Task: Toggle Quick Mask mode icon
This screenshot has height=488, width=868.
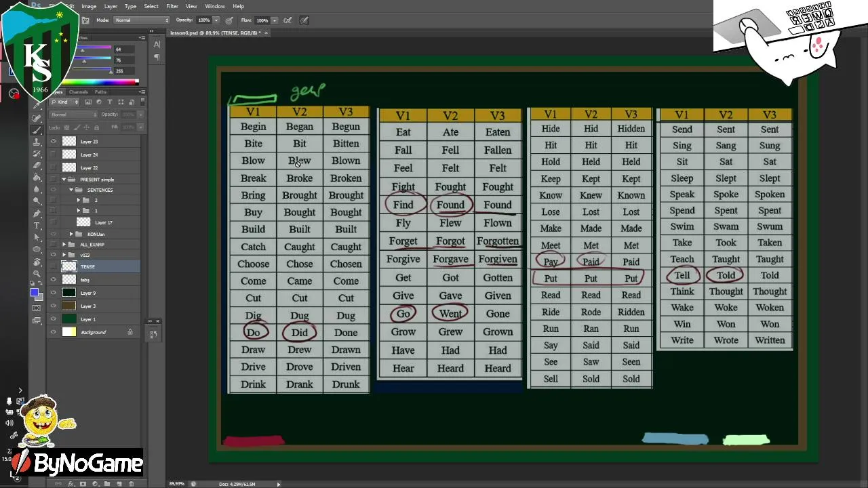Action: [37, 308]
